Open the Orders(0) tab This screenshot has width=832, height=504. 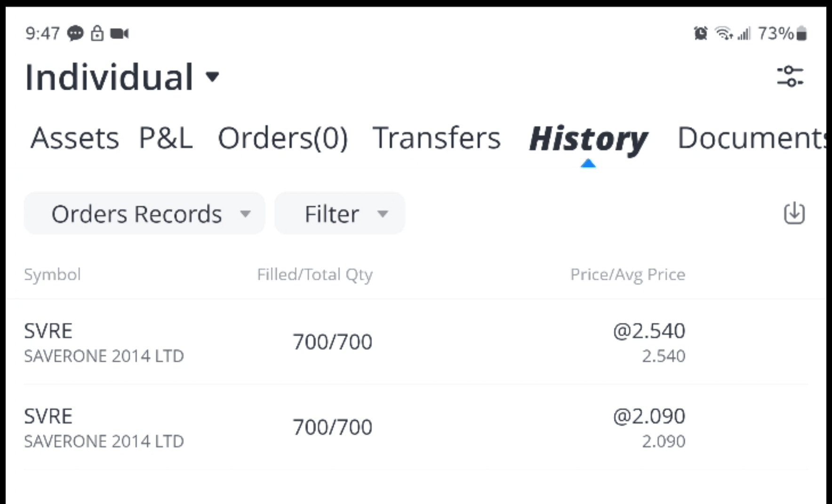coord(283,138)
